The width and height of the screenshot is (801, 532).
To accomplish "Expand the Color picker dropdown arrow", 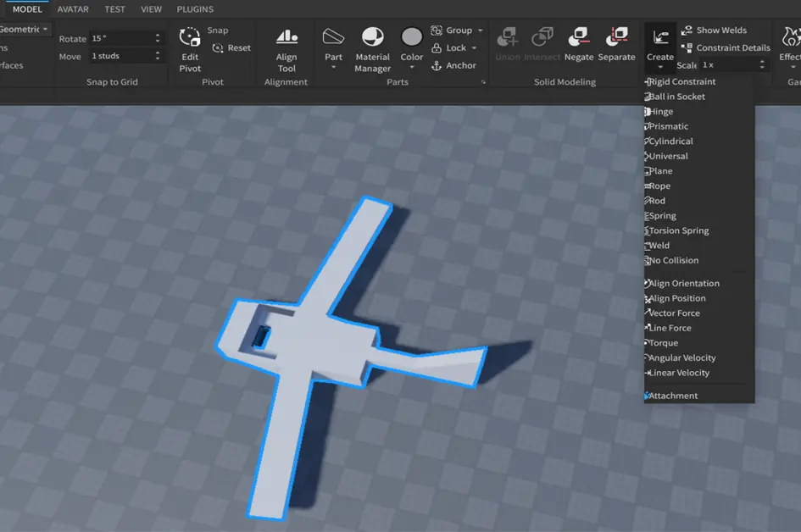I will pos(412,68).
